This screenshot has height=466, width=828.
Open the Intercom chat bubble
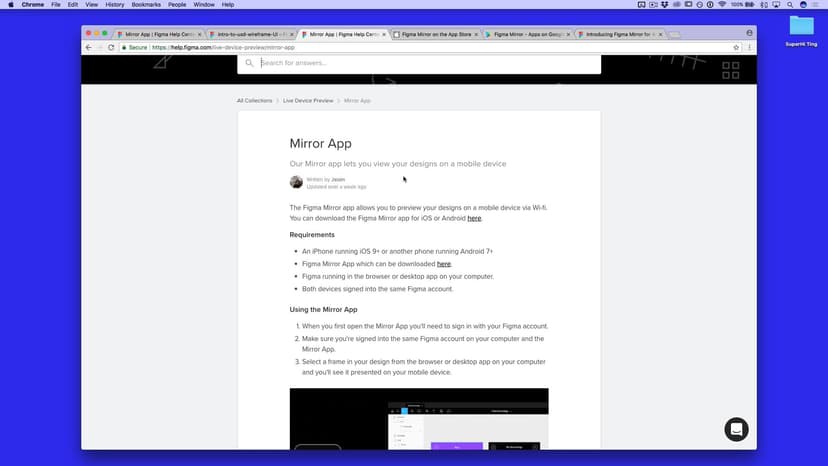pos(736,429)
